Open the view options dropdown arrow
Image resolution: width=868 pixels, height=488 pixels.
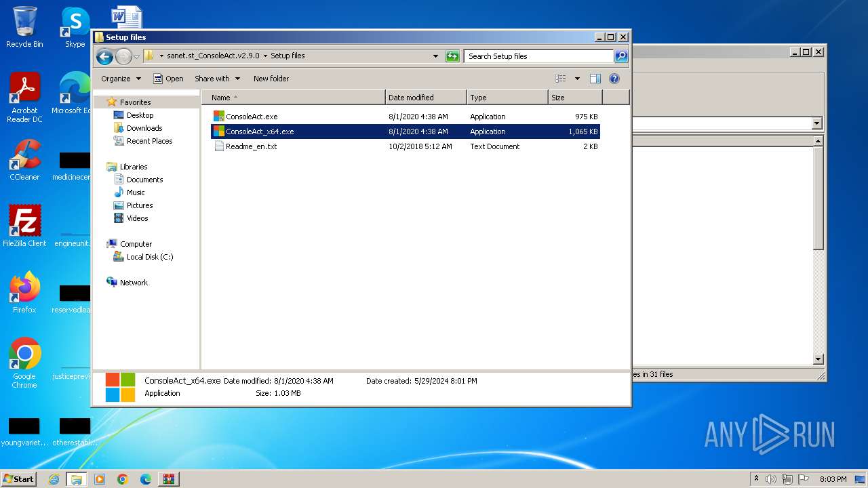pos(577,79)
